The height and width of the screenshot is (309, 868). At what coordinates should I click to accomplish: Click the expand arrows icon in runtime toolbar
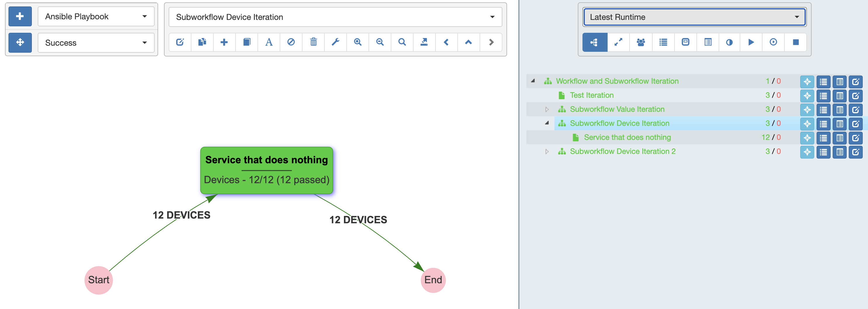click(619, 42)
